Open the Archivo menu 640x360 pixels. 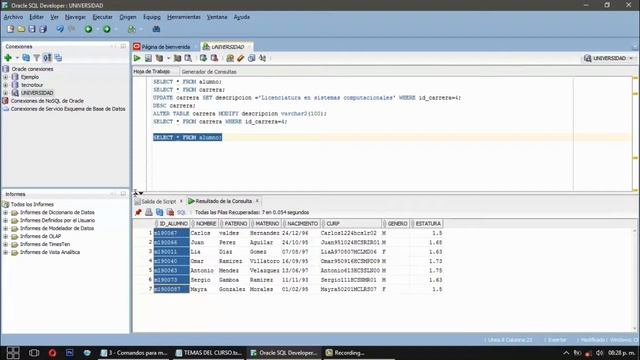13,17
